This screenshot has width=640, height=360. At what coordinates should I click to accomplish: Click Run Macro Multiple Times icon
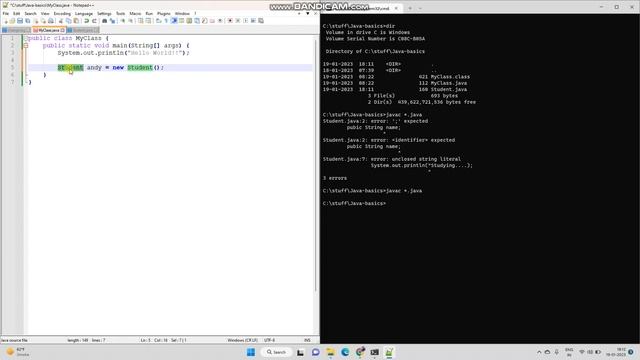(253, 20)
